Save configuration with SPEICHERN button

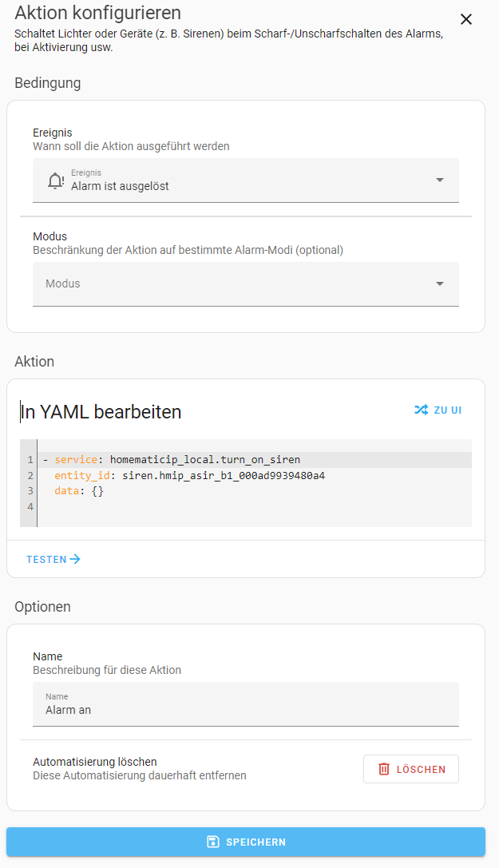tap(246, 842)
